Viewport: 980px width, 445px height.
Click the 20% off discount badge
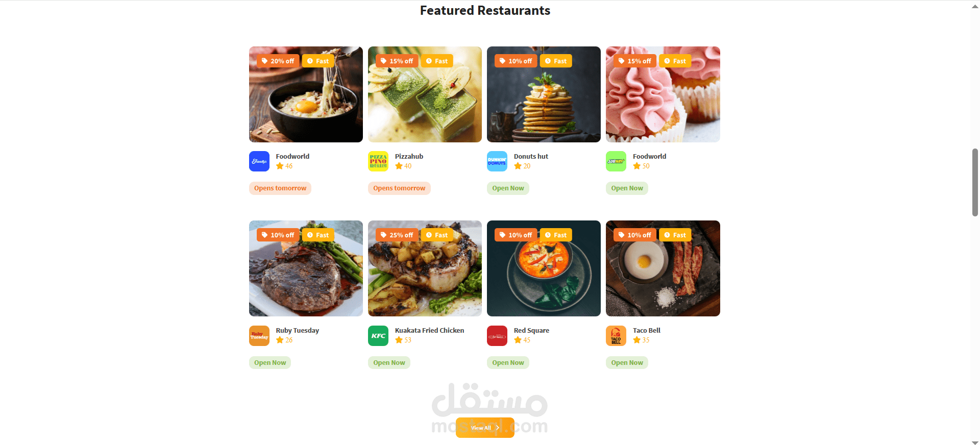(278, 61)
